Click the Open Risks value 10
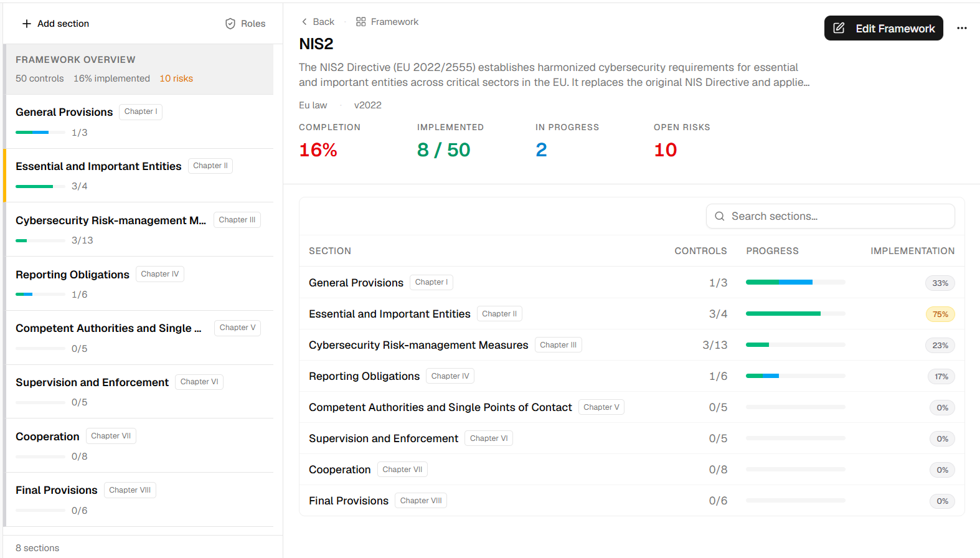Viewport: 980px width, 558px height. [666, 150]
